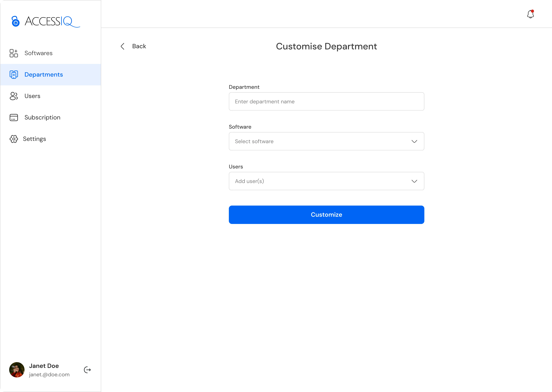Click the Subscription card icon
552x392 pixels.
14,118
